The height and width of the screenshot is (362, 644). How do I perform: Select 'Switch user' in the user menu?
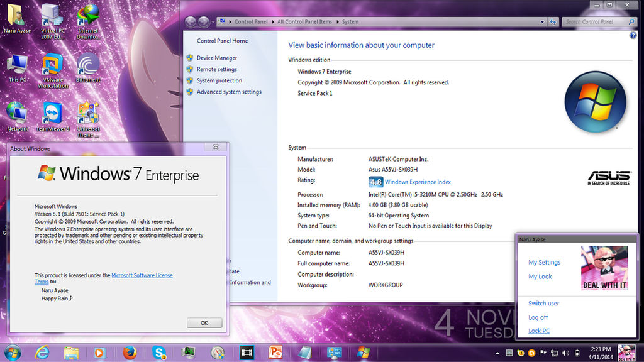(x=543, y=304)
